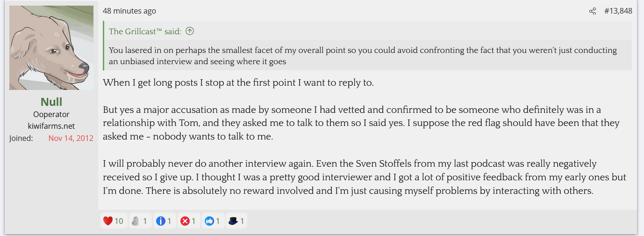Open Null's dog avatar image
The image size is (644, 236).
pyautogui.click(x=51, y=48)
